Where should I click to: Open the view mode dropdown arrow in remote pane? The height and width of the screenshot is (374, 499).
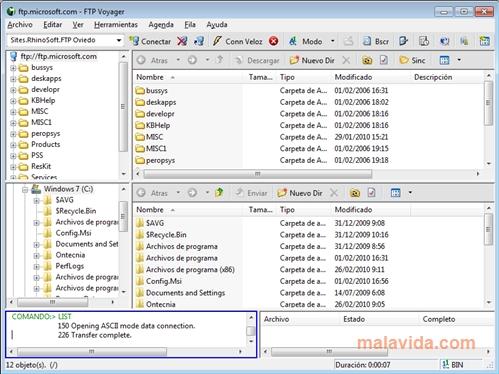pyautogui.click(x=459, y=60)
